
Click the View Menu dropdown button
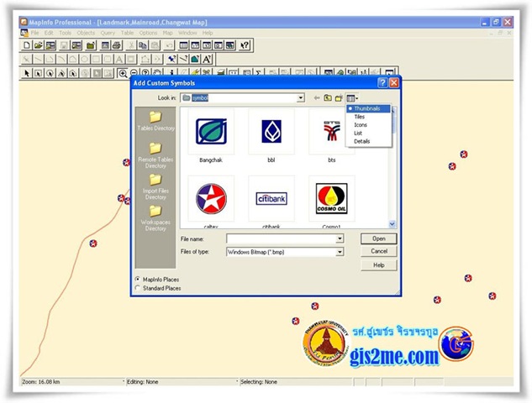[x=352, y=98]
